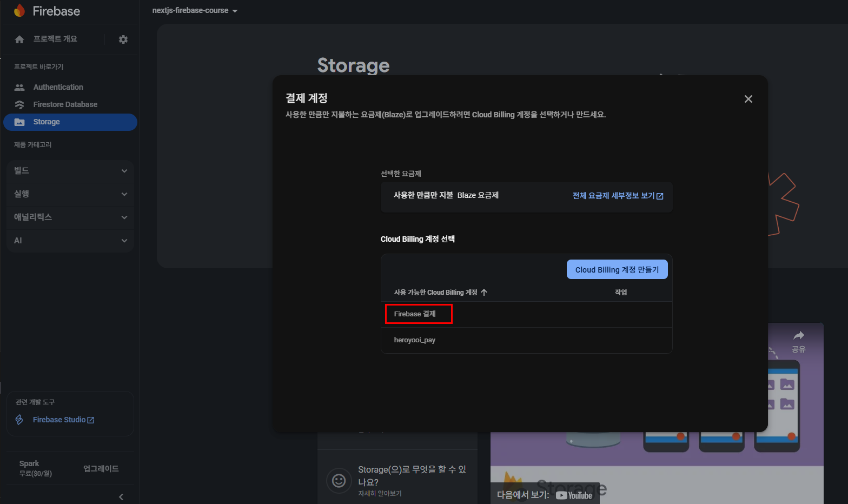Click the Storage folder icon in sidebar
This screenshot has width=848, height=504.
point(19,122)
